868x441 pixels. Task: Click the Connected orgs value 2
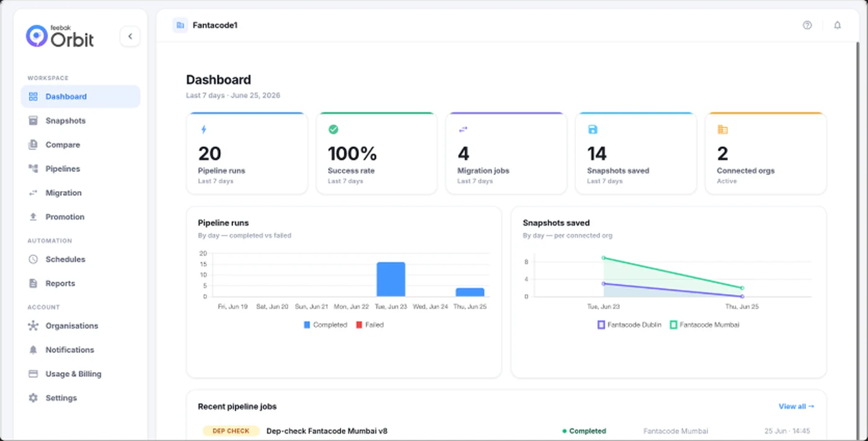(722, 153)
